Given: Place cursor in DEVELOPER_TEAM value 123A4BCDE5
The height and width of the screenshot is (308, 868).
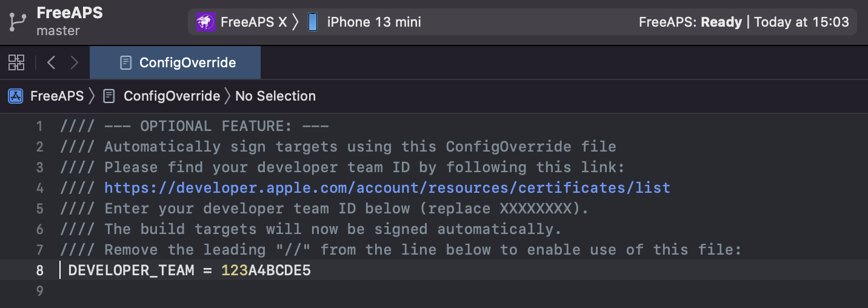Looking at the screenshot, I should (266, 270).
